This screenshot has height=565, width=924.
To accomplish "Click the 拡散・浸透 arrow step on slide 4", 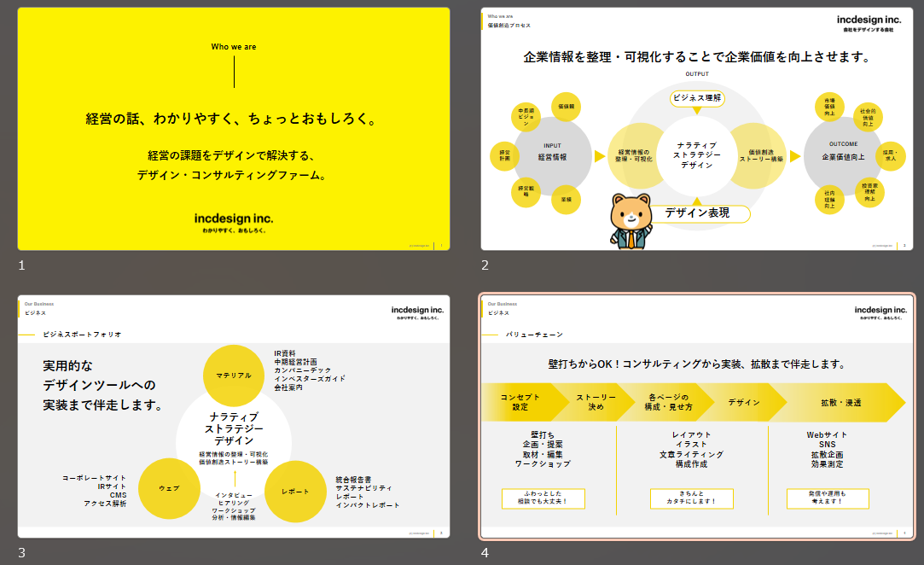I will point(841,403).
